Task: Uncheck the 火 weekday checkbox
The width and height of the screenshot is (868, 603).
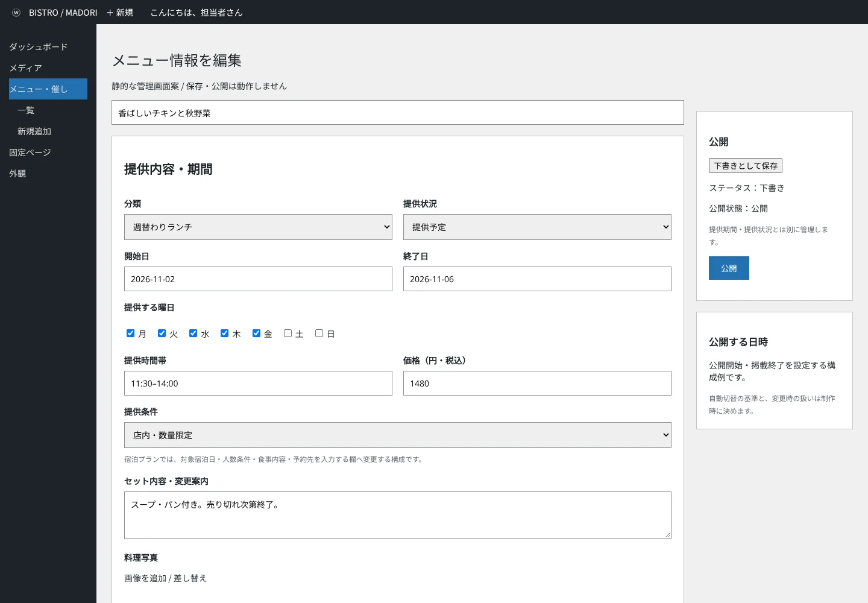Action: click(x=162, y=333)
